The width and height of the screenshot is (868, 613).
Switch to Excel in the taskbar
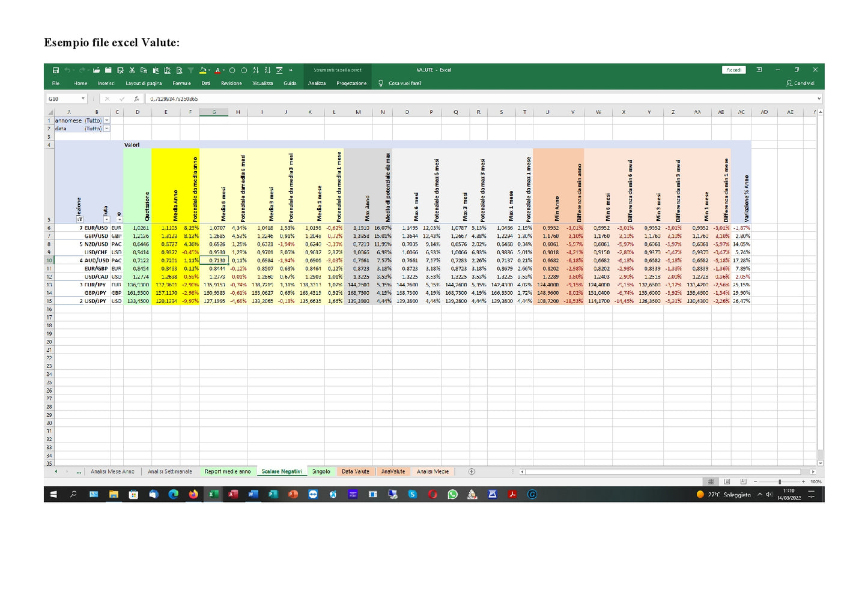pos(213,494)
